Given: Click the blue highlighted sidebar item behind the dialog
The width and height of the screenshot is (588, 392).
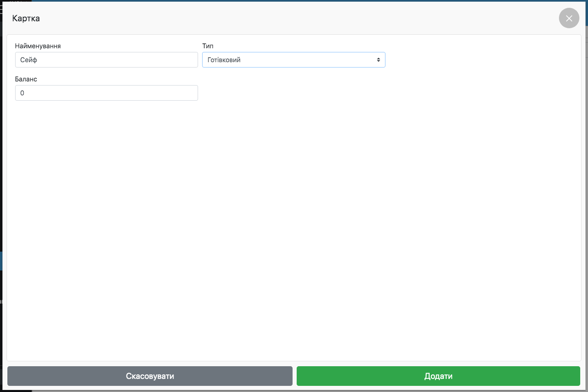Looking at the screenshot, I should pyautogui.click(x=1, y=261).
